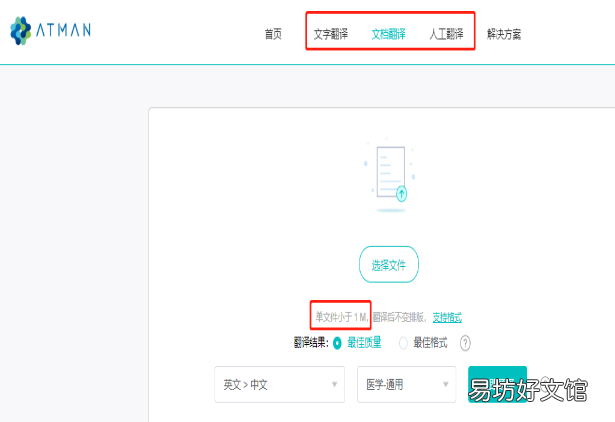
Task: Go to 解决方案 menu item
Action: click(x=504, y=34)
